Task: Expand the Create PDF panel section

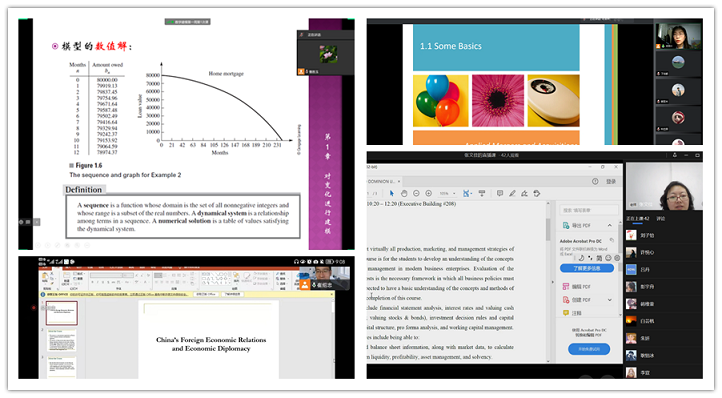Action: point(610,300)
